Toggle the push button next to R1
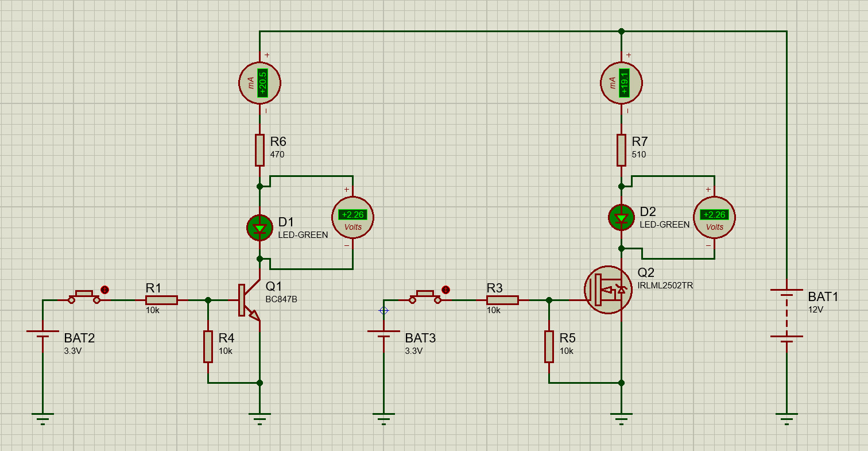 tap(84, 297)
